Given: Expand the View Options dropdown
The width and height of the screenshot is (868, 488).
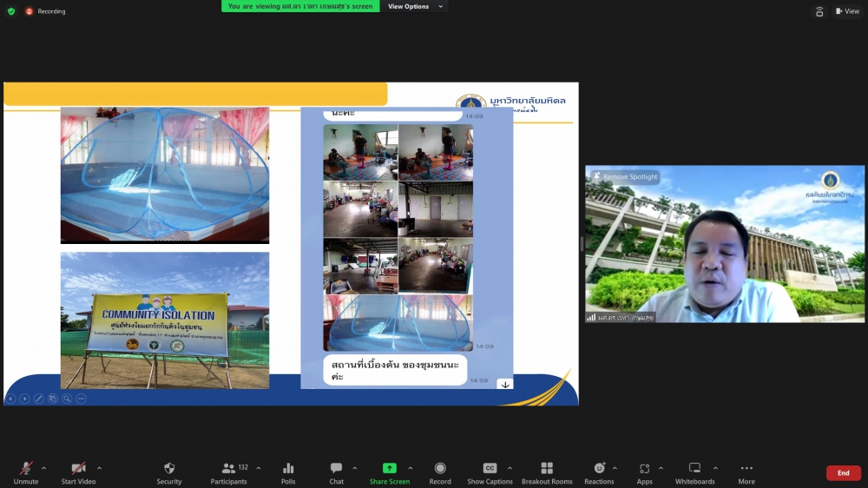Looking at the screenshot, I should pyautogui.click(x=415, y=6).
